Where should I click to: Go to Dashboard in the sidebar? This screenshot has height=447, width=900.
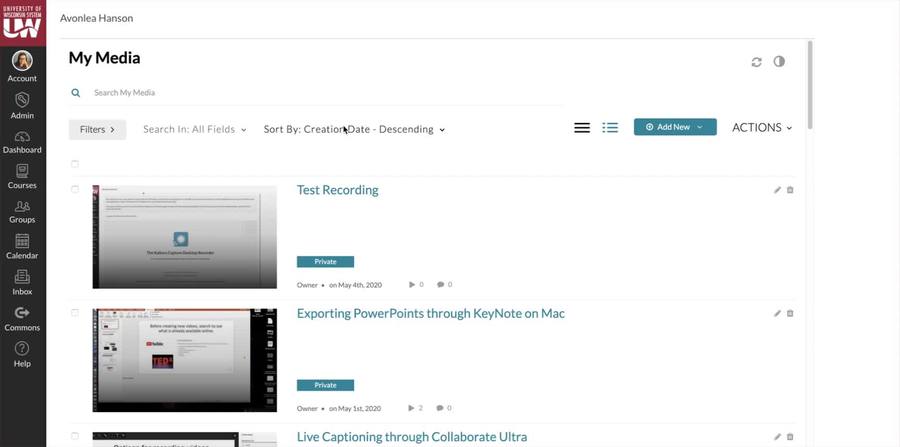coord(22,142)
